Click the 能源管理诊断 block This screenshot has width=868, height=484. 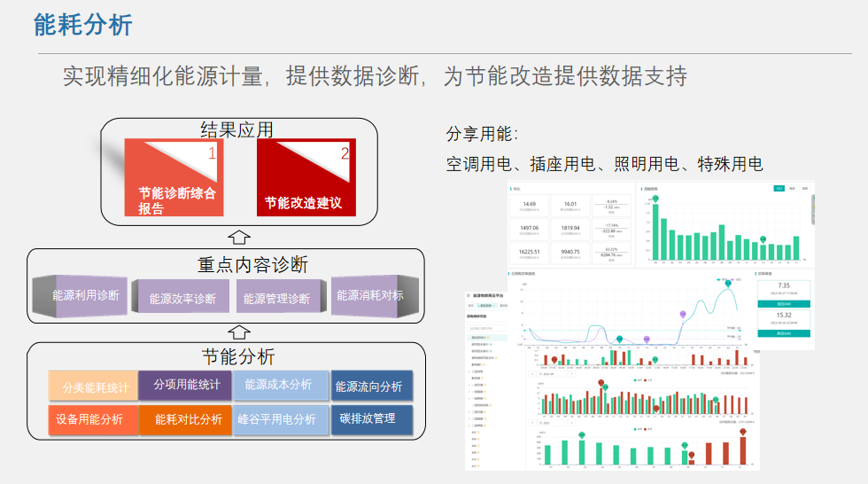276,298
